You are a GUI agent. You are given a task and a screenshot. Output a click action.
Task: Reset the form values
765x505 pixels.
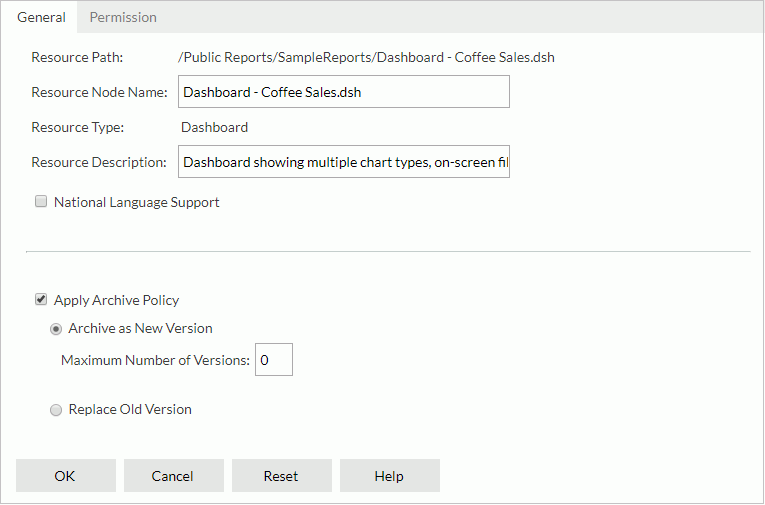pos(282,476)
